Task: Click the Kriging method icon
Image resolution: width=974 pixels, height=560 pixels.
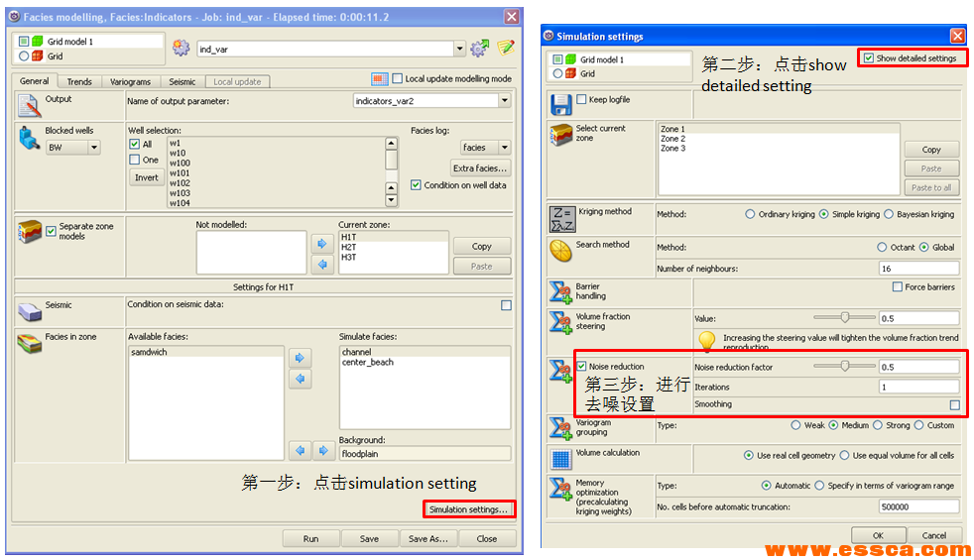Action: pyautogui.click(x=561, y=218)
